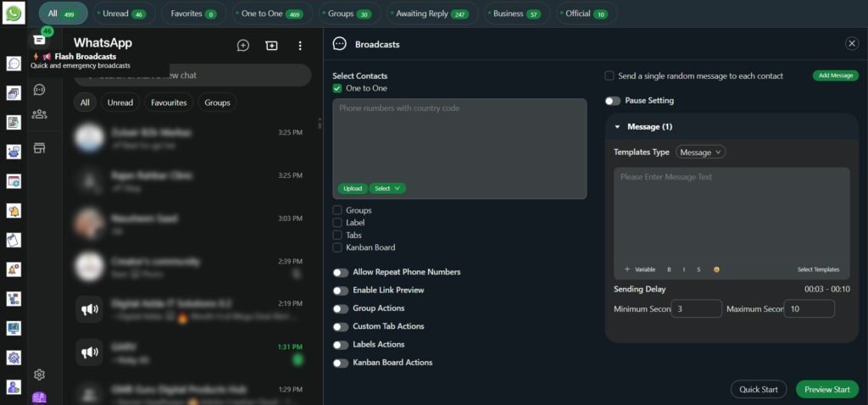Switch to the Unread 46 top tab
The image size is (868, 405).
click(124, 14)
